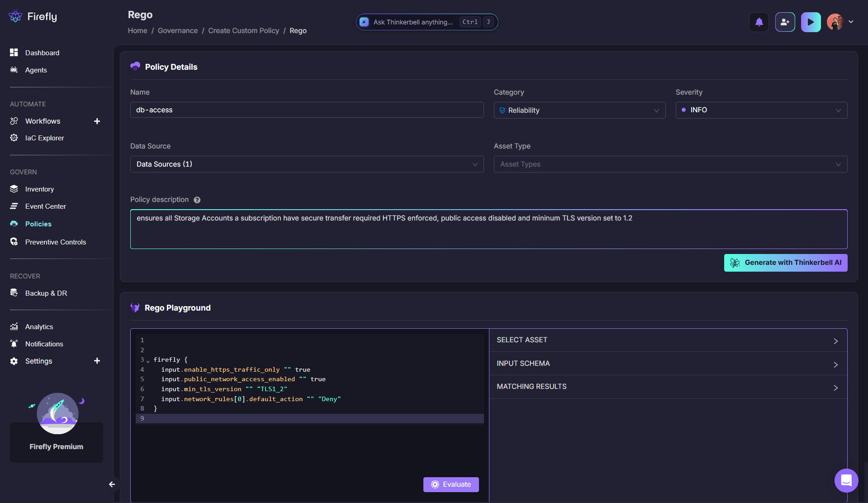Click the Firefly Premium rocket illustration
The image size is (868, 503).
[x=57, y=413]
